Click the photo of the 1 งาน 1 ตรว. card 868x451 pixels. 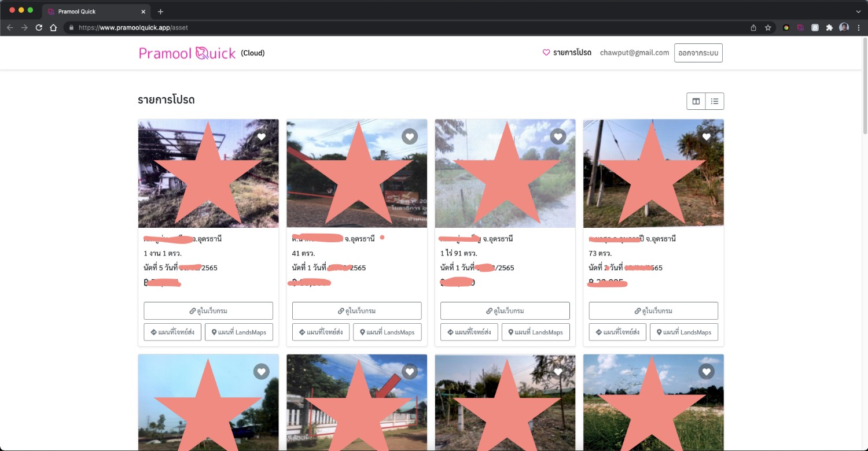208,173
